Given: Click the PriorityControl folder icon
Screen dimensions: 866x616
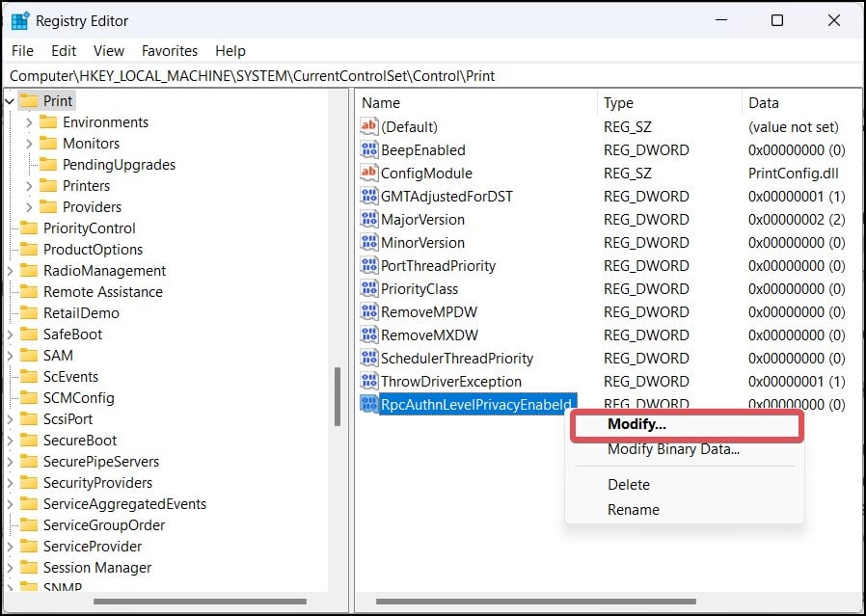Looking at the screenshot, I should coord(29,228).
